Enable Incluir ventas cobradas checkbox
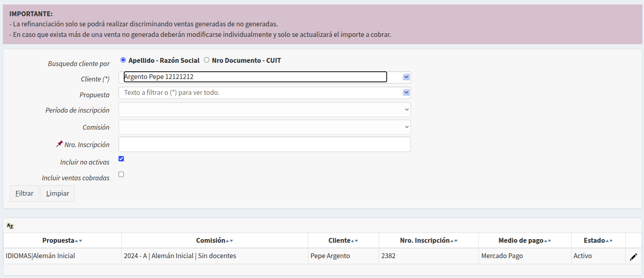This screenshot has width=644, height=278. pos(121,174)
